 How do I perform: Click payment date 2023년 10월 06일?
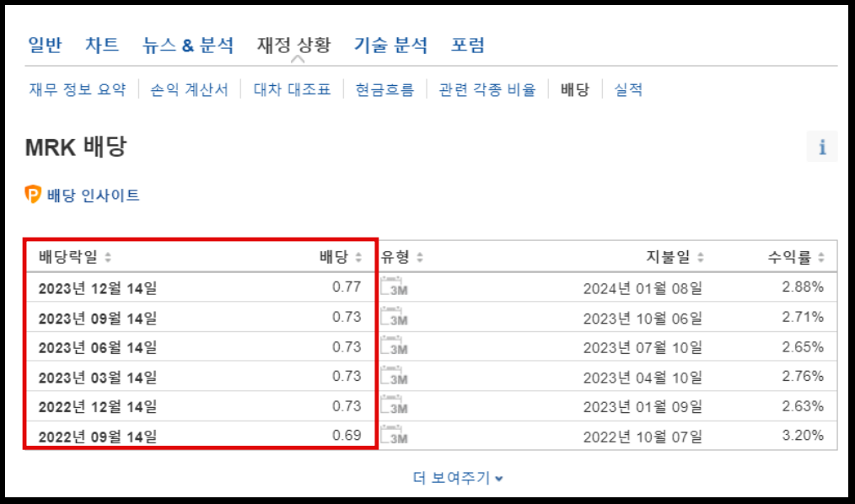pyautogui.click(x=643, y=318)
